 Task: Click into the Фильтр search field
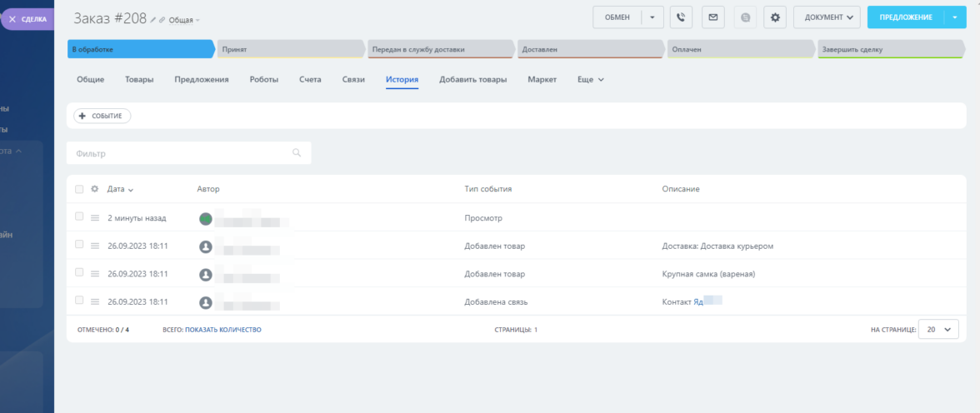click(179, 153)
